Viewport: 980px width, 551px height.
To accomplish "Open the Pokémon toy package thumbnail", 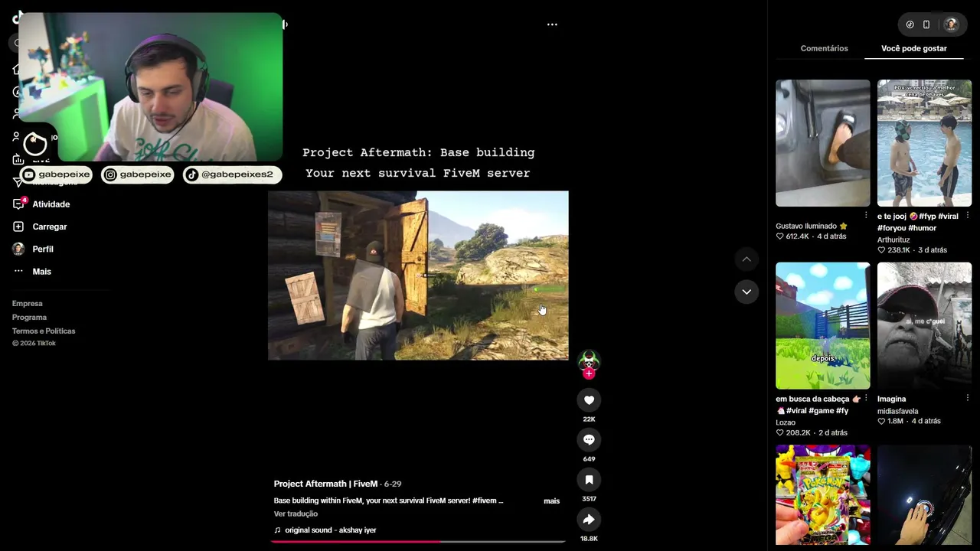I will 823,495.
